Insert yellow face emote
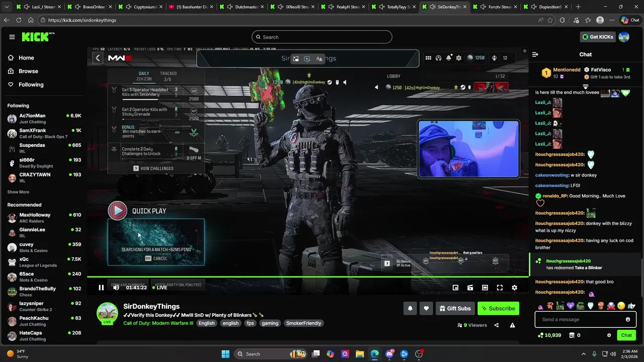The height and width of the screenshot is (362, 644). point(621,306)
